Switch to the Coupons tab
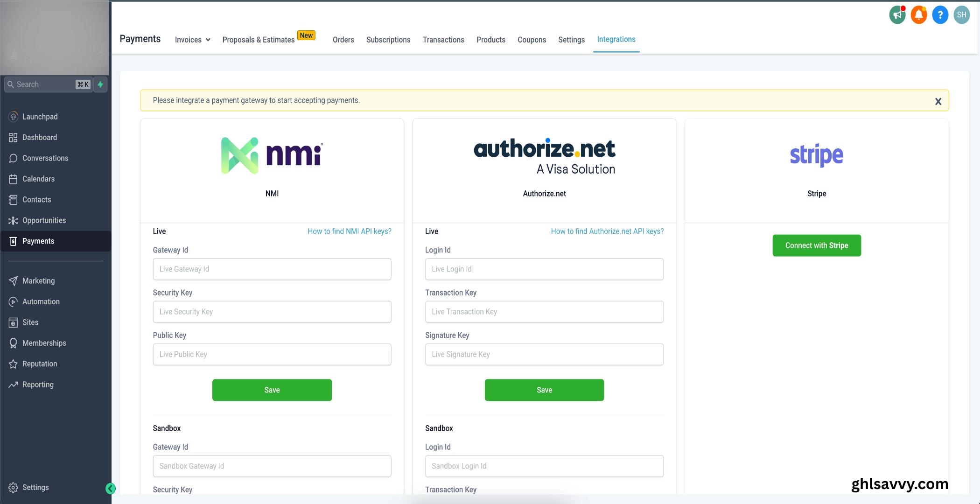The height and width of the screenshot is (504, 980). [x=532, y=40]
